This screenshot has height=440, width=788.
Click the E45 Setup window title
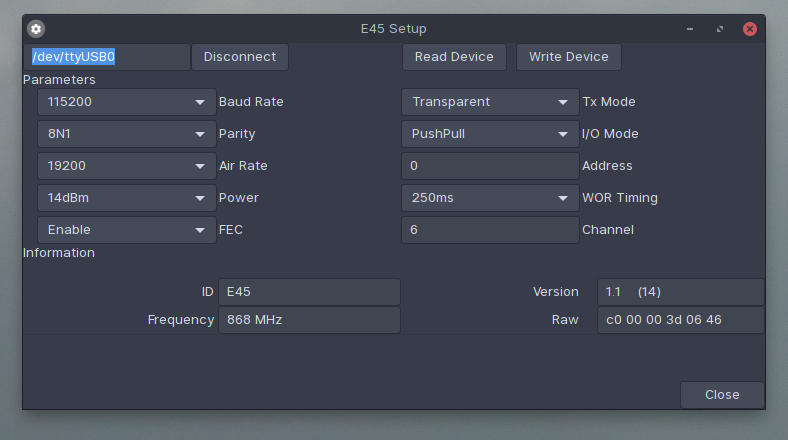[x=393, y=29]
